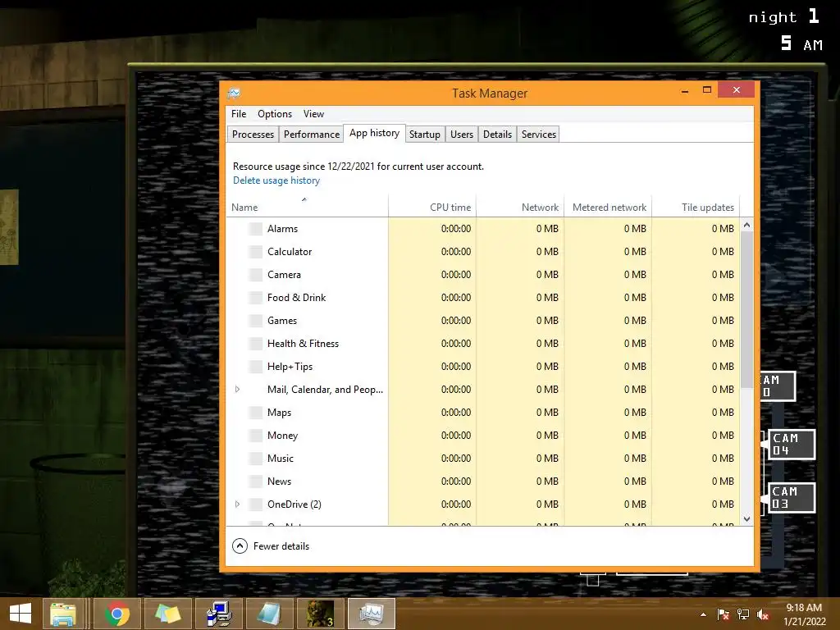
Task: Click the scrollbar down arrow
Action: pos(746,518)
